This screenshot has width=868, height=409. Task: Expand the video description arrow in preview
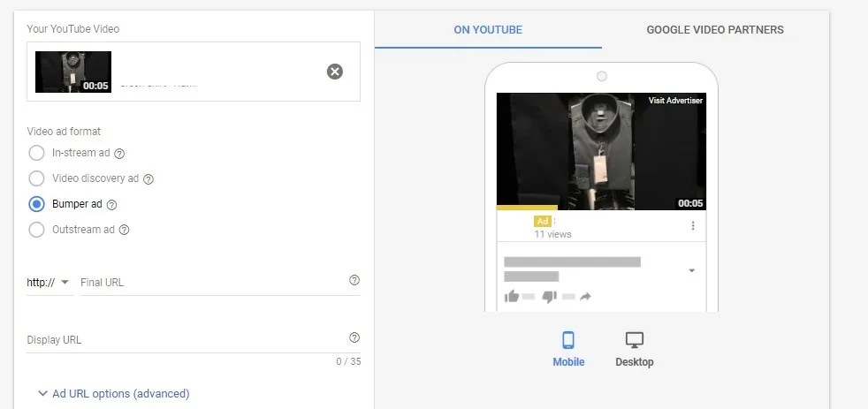(x=691, y=270)
